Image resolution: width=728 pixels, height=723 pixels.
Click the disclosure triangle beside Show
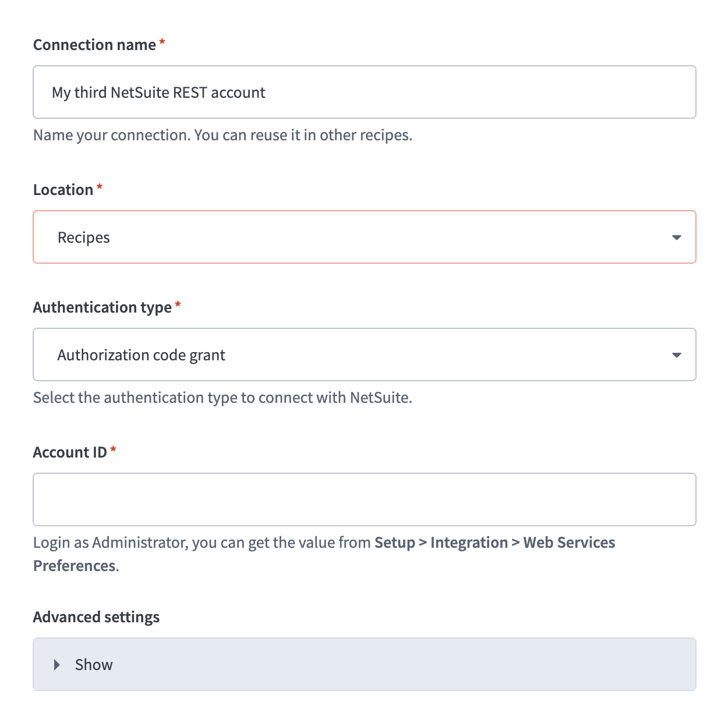pyautogui.click(x=57, y=665)
